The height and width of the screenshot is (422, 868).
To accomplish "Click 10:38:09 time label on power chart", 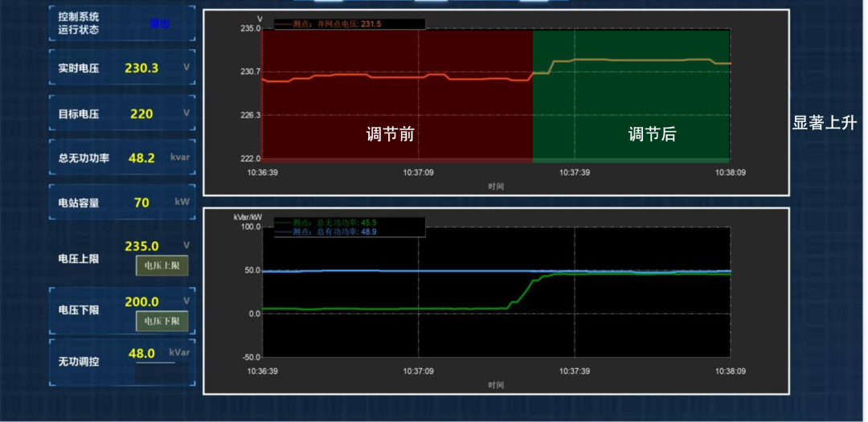I will [x=729, y=371].
